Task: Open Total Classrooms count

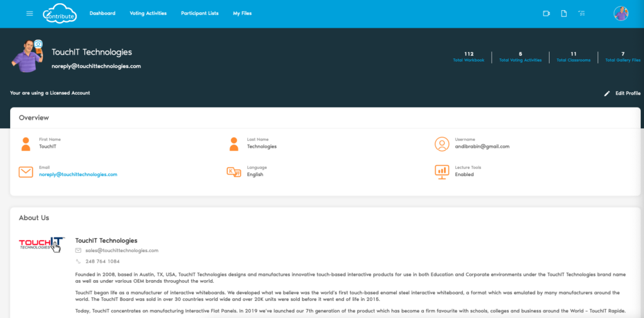Action: [x=574, y=57]
